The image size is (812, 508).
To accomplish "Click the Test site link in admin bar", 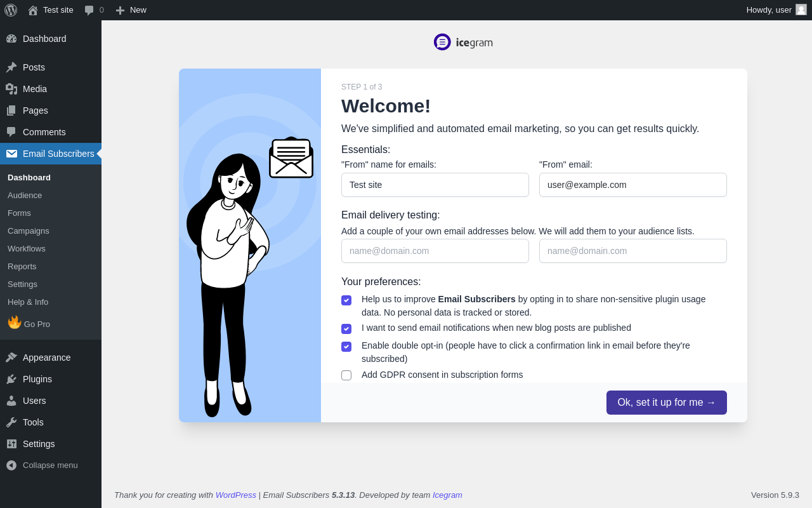I will pos(58,10).
